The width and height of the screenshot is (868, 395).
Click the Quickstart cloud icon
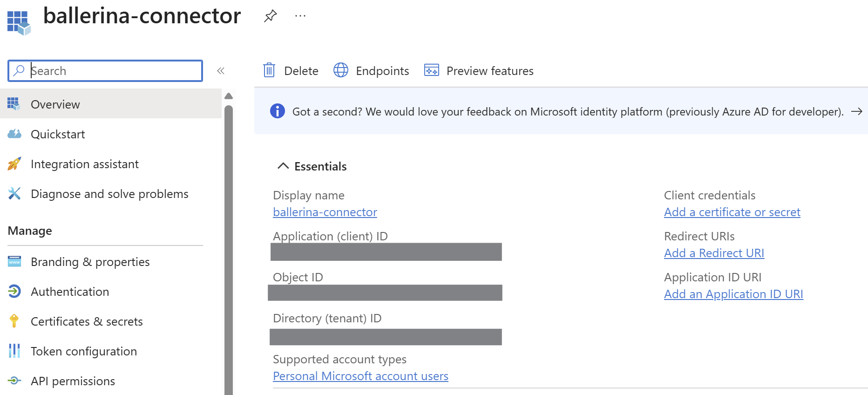(x=14, y=134)
